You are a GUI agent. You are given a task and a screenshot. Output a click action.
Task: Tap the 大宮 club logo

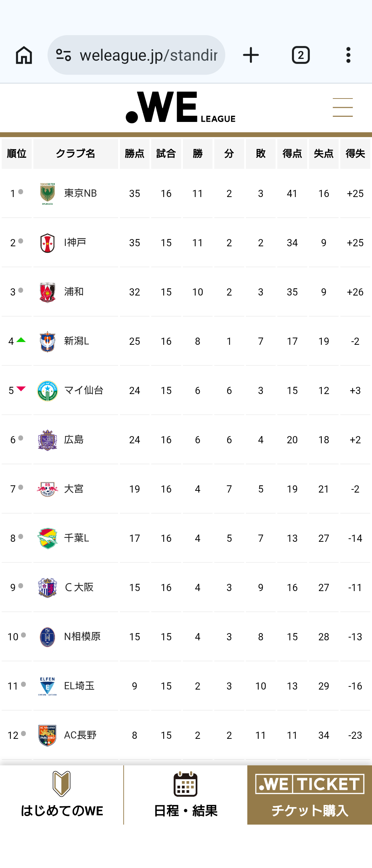(x=48, y=489)
